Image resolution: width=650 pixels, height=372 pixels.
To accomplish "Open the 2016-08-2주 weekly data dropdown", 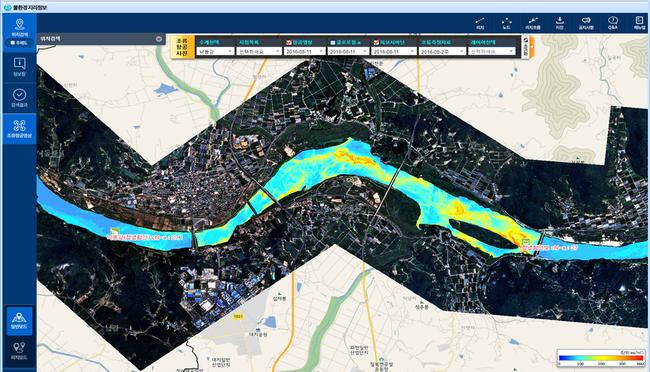I will tap(442, 51).
